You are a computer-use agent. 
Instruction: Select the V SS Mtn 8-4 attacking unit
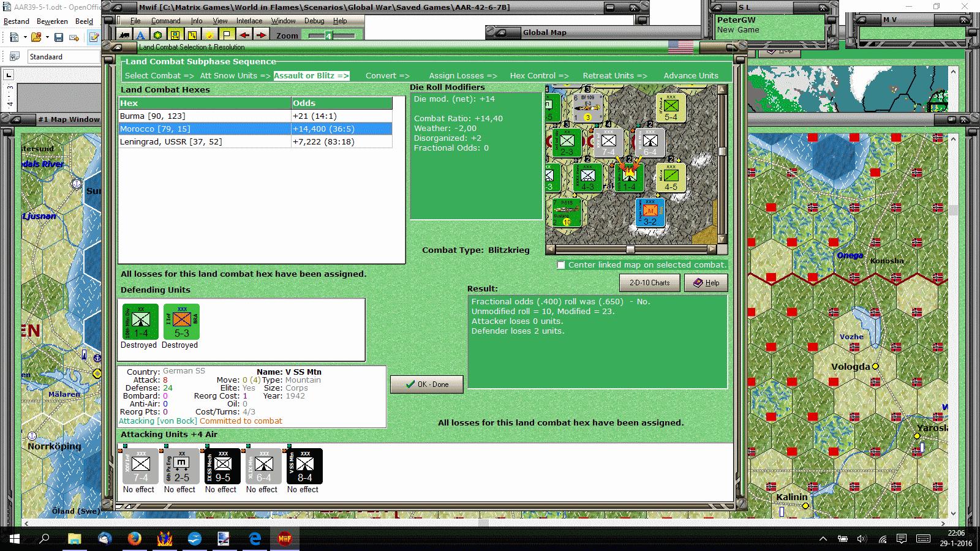coord(304,466)
